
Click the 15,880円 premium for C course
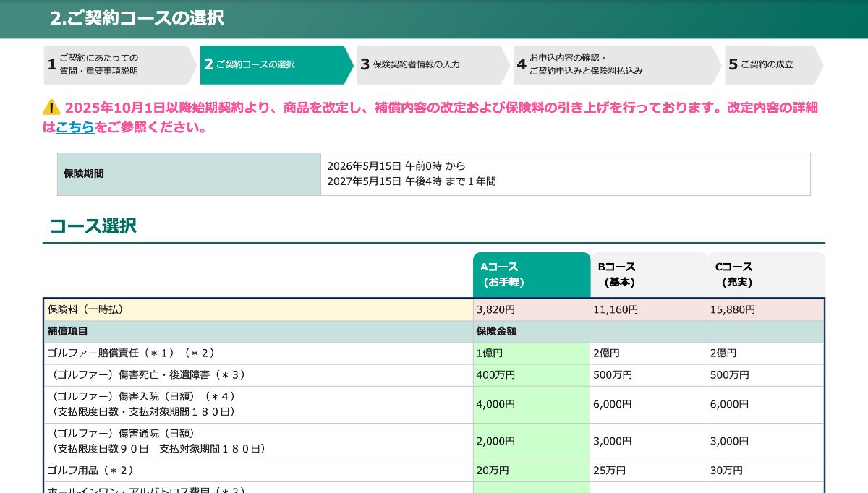(733, 309)
